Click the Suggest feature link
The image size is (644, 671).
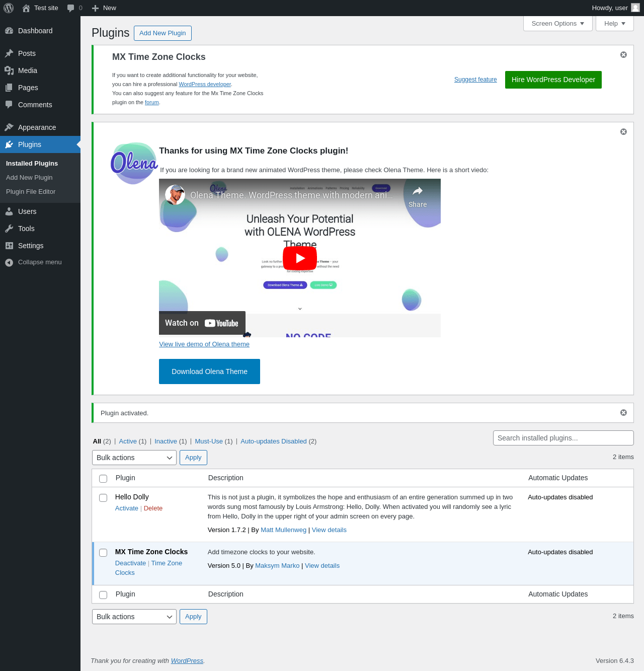click(475, 80)
